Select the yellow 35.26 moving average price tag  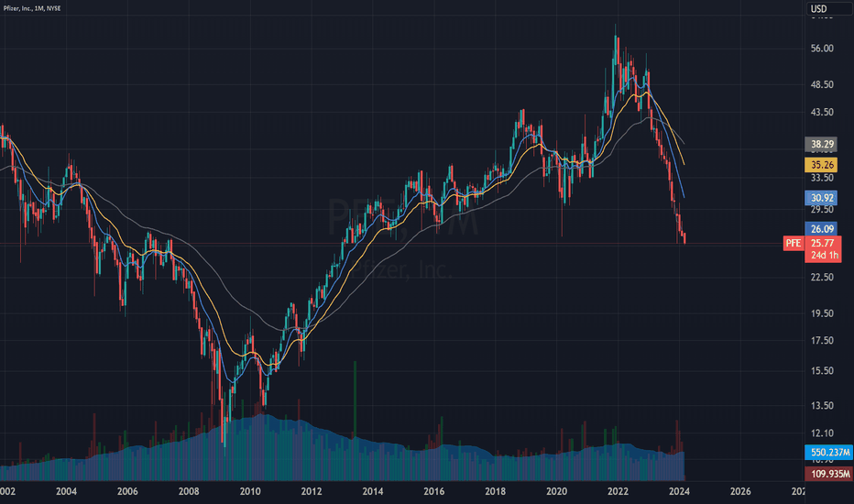821,165
